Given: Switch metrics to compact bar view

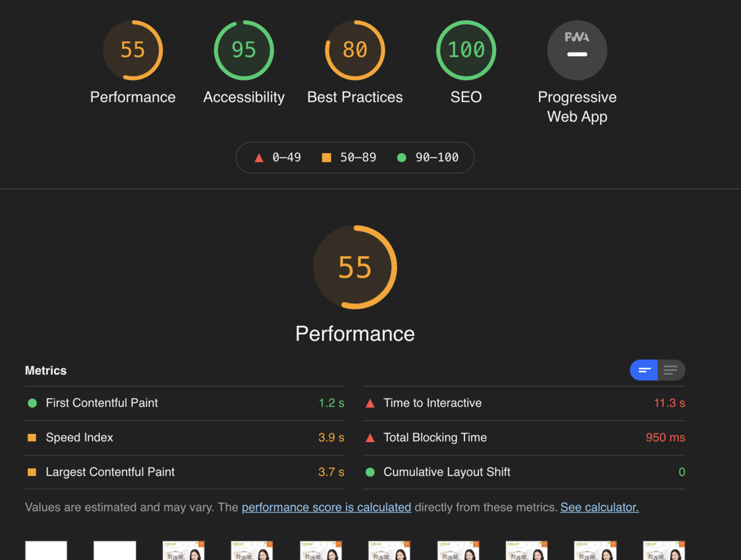Looking at the screenshot, I should (644, 370).
